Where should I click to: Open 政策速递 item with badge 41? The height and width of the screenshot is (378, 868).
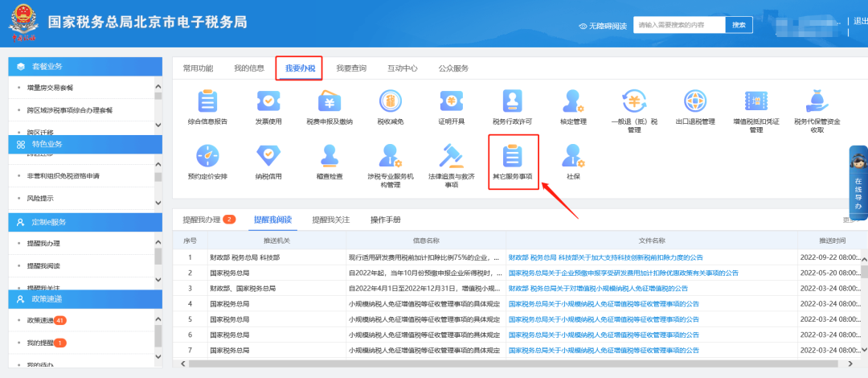[x=47, y=321]
